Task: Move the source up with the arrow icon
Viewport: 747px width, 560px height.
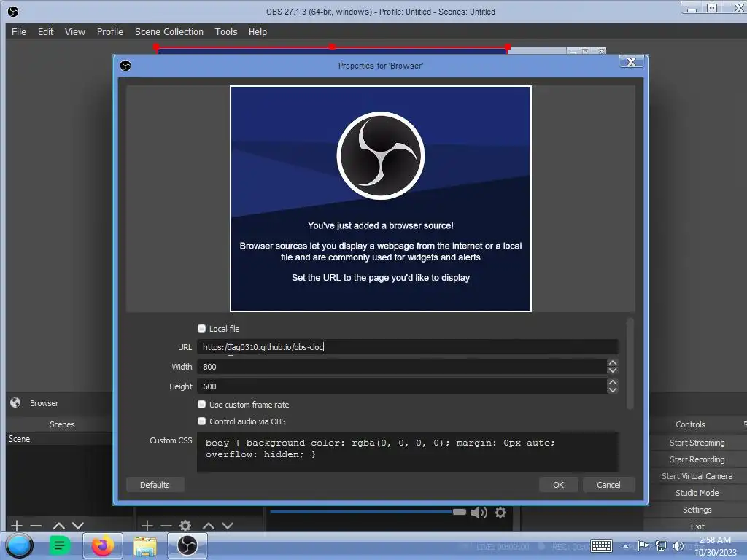Action: (x=208, y=526)
